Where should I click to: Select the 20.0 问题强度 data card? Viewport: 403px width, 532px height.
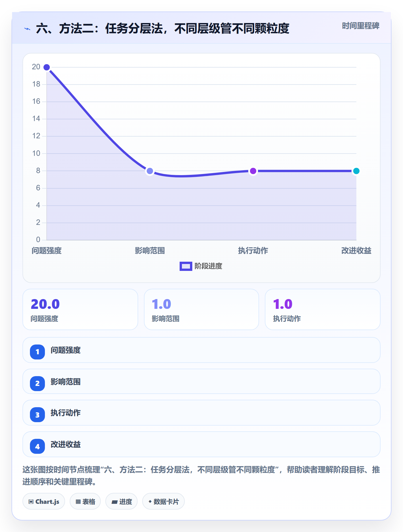point(80,309)
